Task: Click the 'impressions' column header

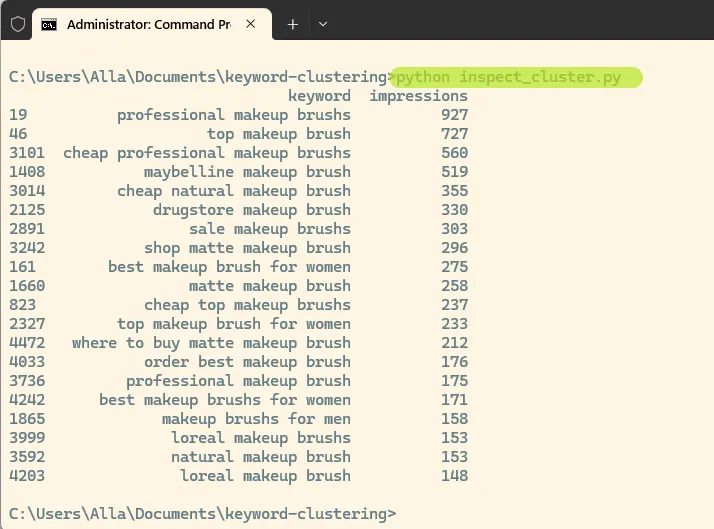Action: tap(418, 96)
